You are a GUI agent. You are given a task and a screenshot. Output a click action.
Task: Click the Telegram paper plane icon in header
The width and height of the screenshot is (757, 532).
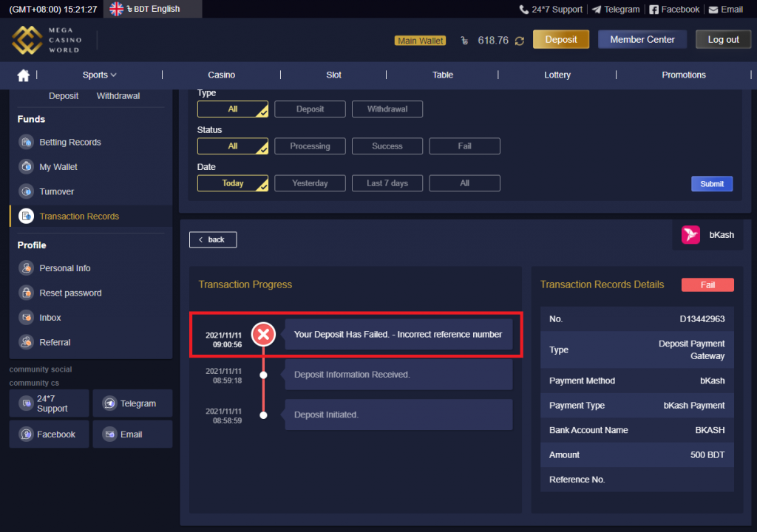tap(597, 9)
